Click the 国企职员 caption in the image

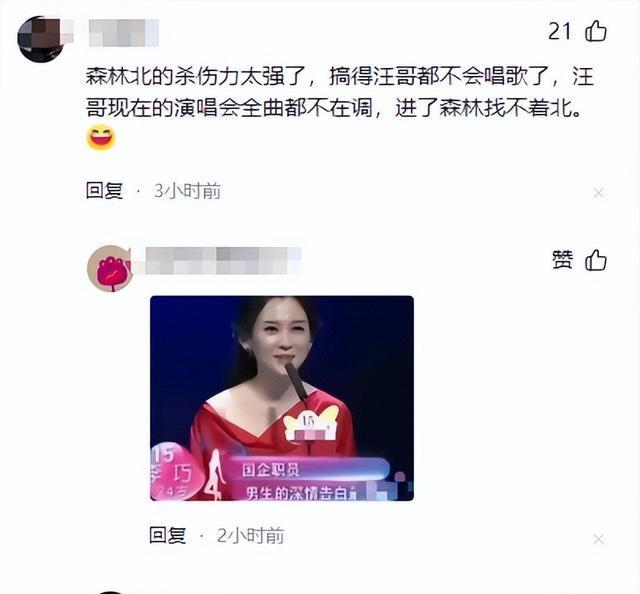pos(271,470)
